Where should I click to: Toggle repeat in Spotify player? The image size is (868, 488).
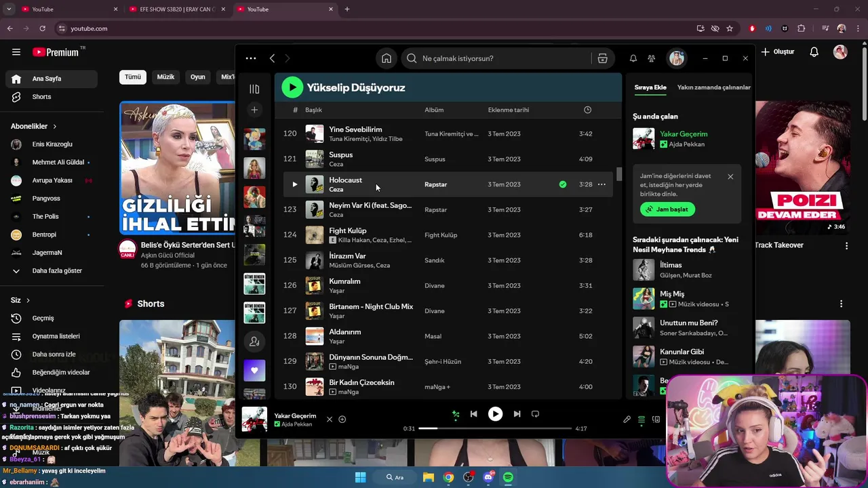click(535, 414)
